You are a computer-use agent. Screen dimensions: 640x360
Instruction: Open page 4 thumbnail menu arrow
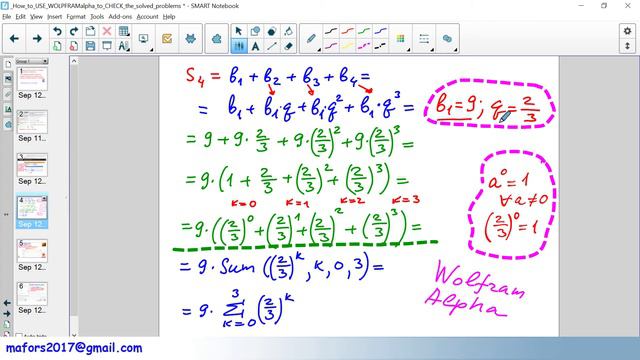point(44,199)
